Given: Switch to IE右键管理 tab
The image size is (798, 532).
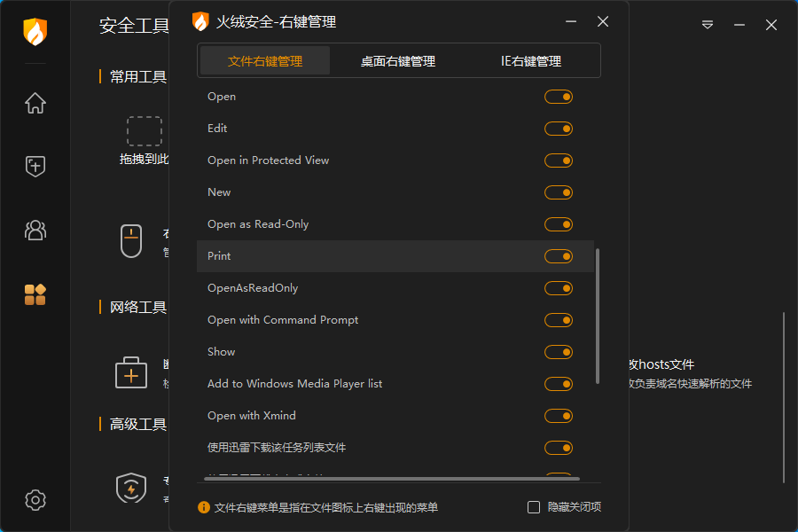Looking at the screenshot, I should (531, 61).
